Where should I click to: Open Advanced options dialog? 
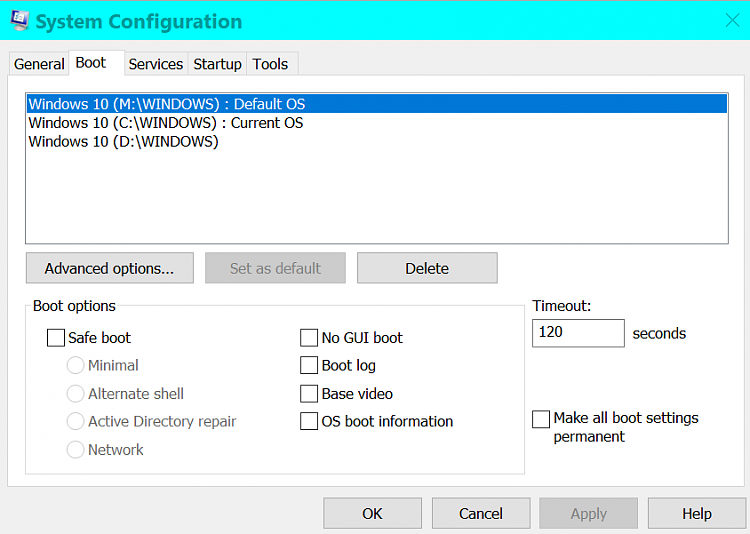tap(110, 268)
